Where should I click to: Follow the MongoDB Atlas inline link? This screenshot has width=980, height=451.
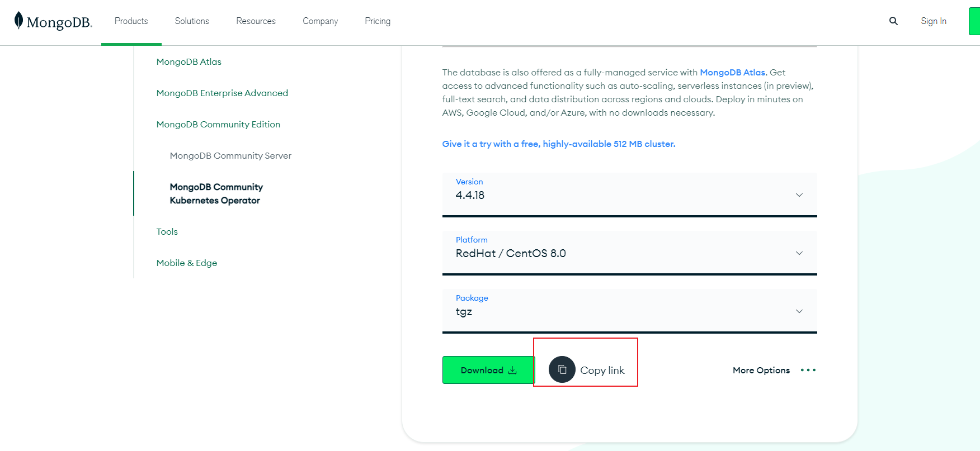point(732,72)
